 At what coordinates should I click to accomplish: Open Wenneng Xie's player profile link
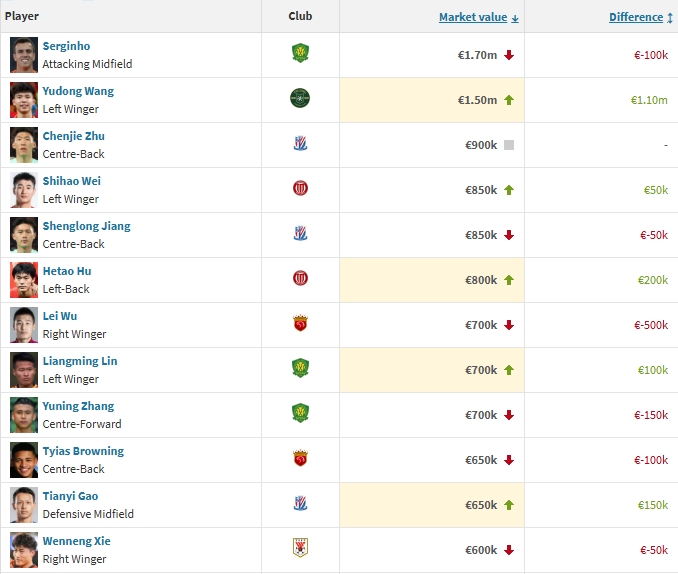(76, 541)
